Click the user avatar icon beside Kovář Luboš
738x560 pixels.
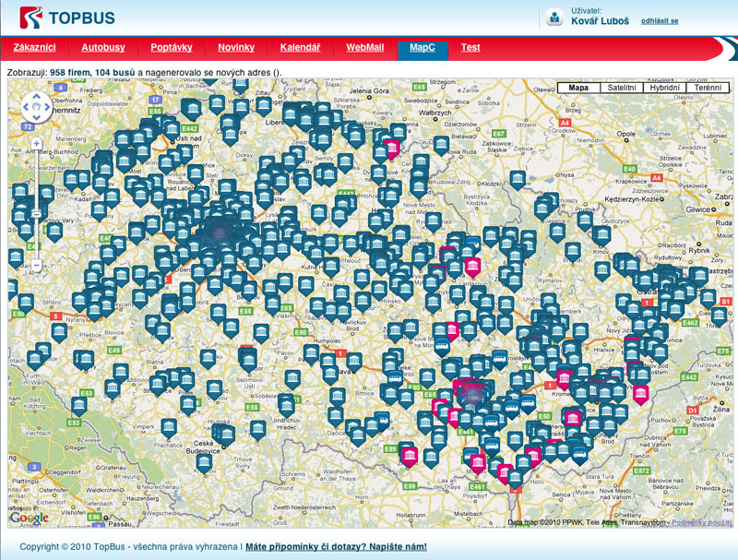point(554,17)
